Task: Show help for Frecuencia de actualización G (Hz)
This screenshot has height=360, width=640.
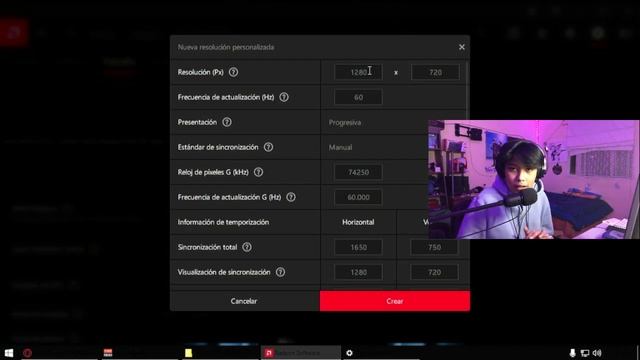Action: [x=291, y=197]
